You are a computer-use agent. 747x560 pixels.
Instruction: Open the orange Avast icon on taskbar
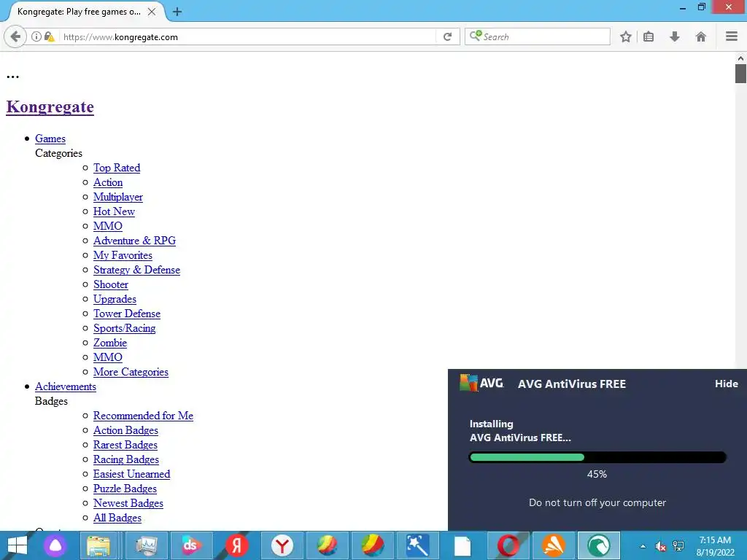point(554,545)
